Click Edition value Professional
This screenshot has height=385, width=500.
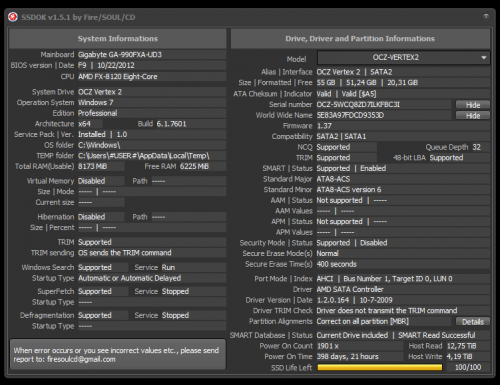pos(97,113)
